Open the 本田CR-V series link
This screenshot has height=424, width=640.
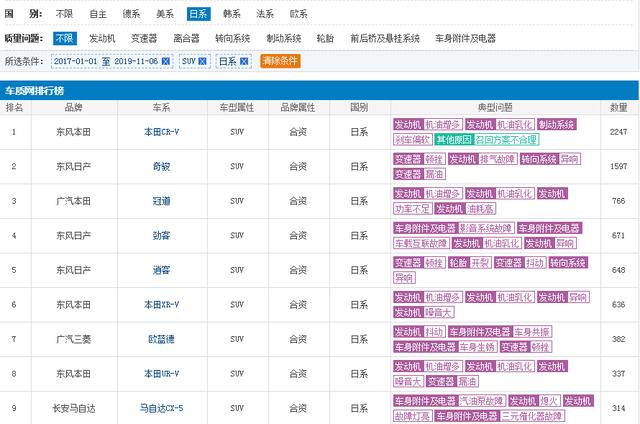tap(162, 132)
